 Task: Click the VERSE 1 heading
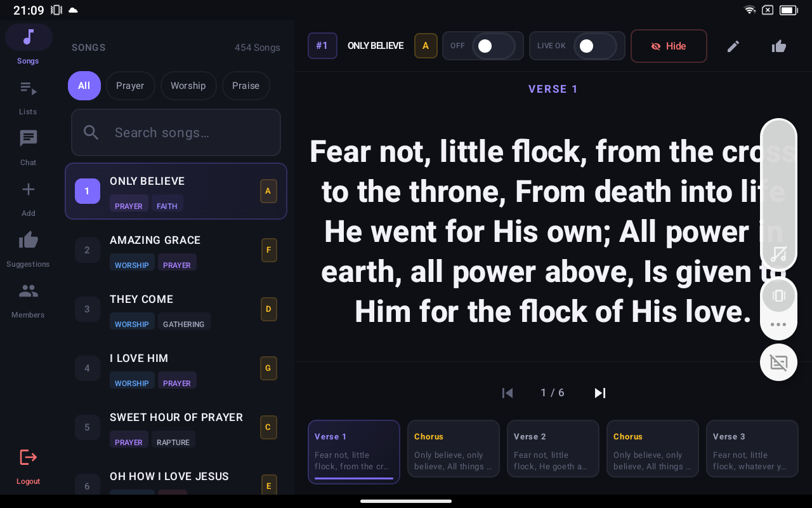(553, 89)
